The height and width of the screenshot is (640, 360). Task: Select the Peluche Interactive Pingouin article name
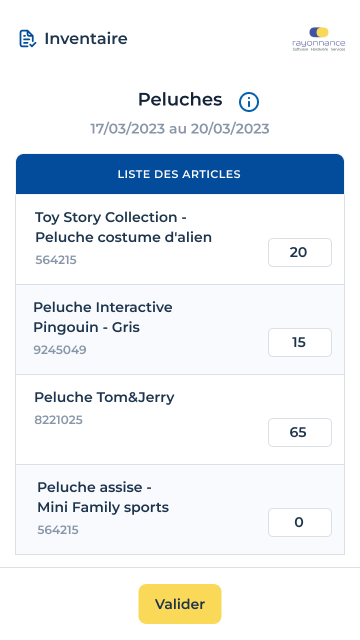(103, 317)
